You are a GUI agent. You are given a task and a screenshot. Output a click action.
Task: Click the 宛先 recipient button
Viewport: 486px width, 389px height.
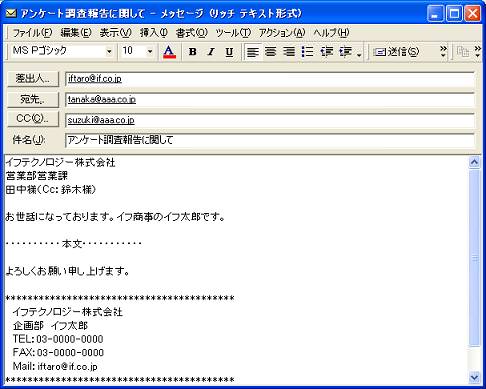tap(33, 99)
